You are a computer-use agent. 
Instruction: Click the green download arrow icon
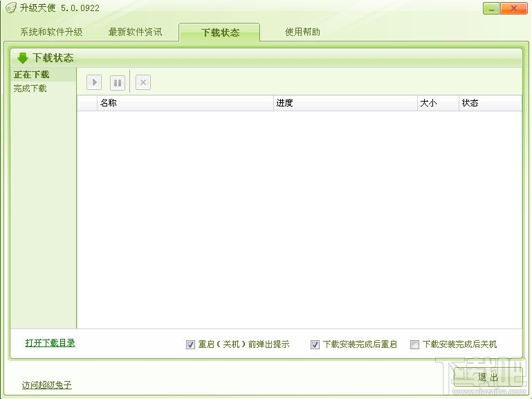click(x=22, y=58)
